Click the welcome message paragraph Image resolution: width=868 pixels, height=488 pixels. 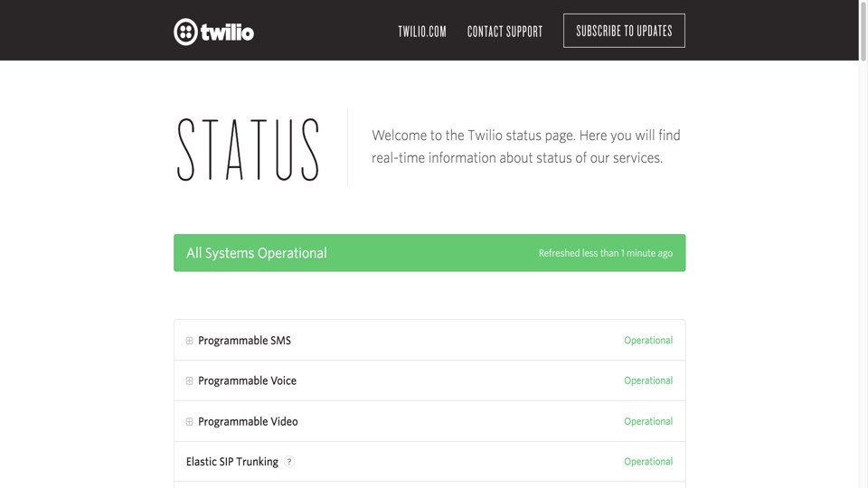[x=526, y=146]
